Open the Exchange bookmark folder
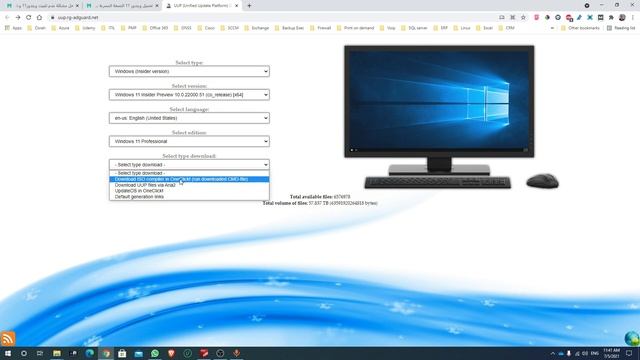The height and width of the screenshot is (360, 640). (256, 28)
